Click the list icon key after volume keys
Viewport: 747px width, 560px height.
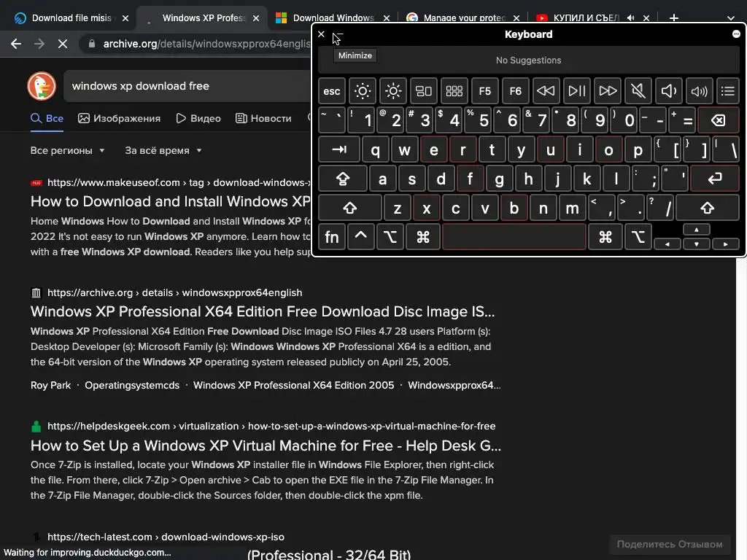click(x=727, y=90)
